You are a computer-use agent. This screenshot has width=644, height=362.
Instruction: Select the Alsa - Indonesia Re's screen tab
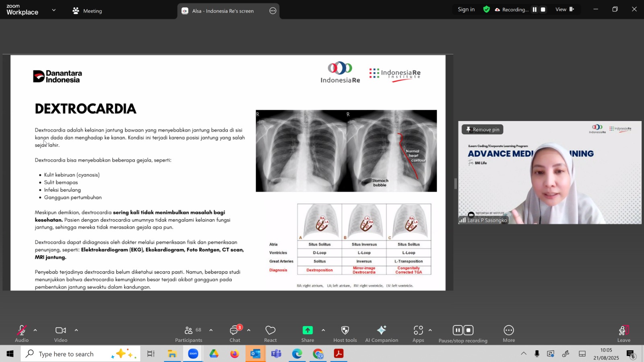[223, 11]
